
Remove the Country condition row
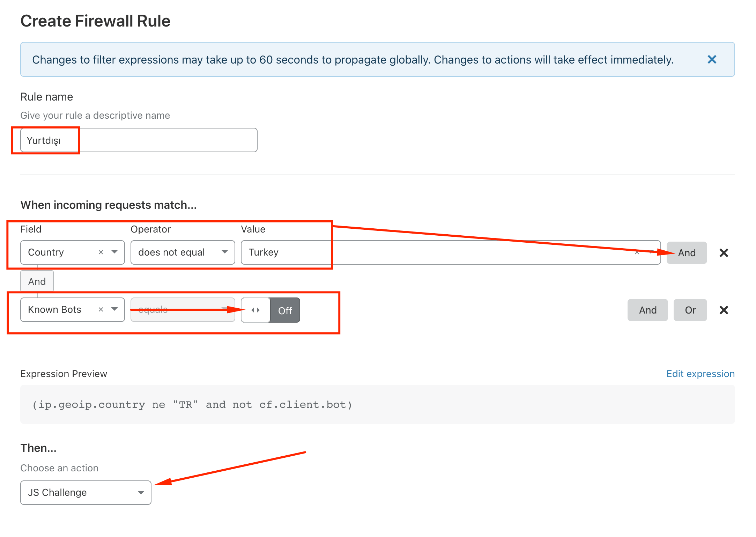tap(724, 253)
